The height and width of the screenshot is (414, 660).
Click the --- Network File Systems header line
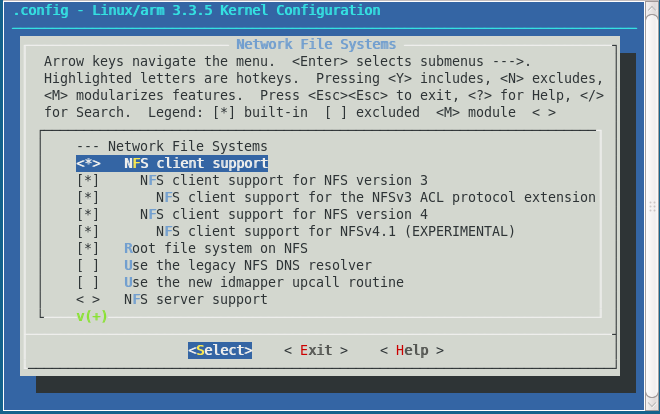pos(172,146)
